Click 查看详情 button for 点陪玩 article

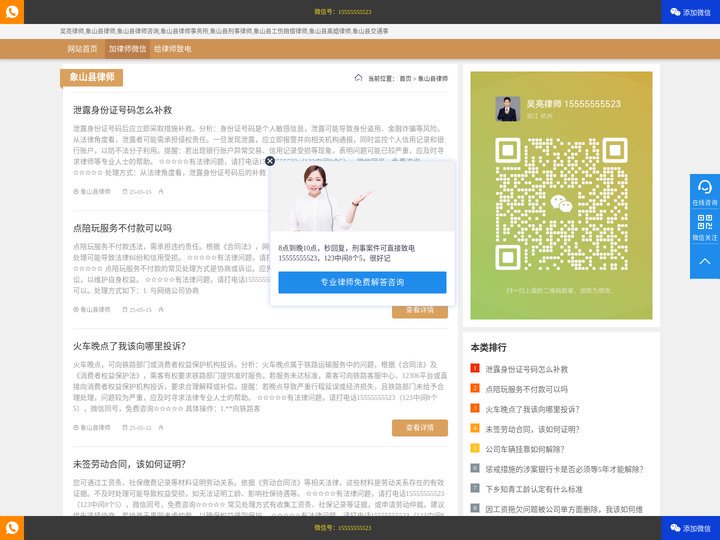[420, 311]
